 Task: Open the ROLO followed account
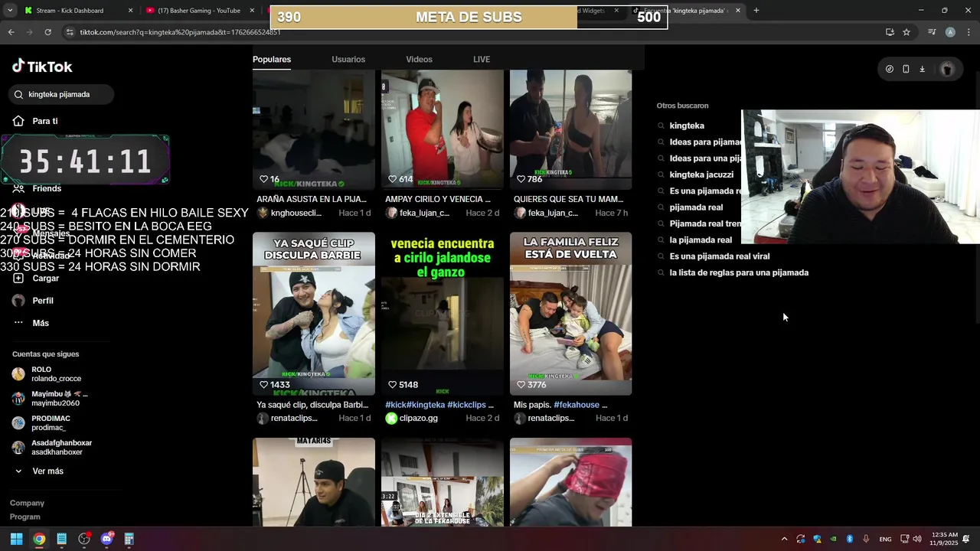click(47, 374)
